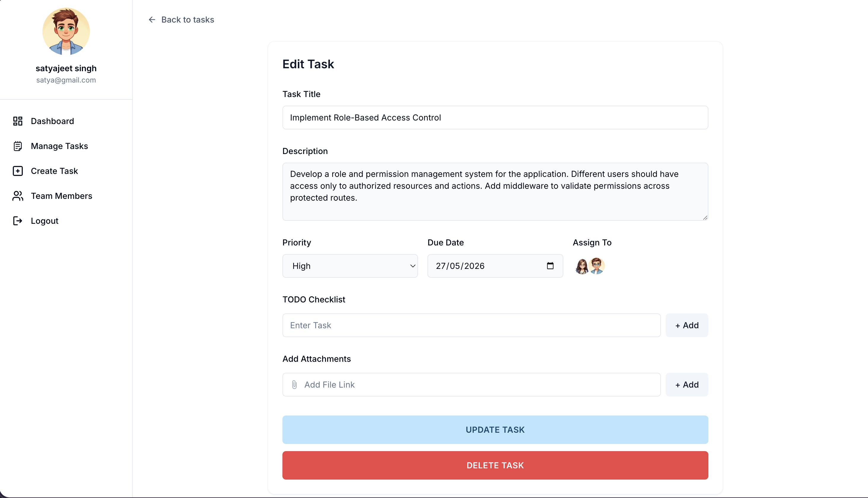Click satyajeet singh's profile picture

tap(66, 31)
